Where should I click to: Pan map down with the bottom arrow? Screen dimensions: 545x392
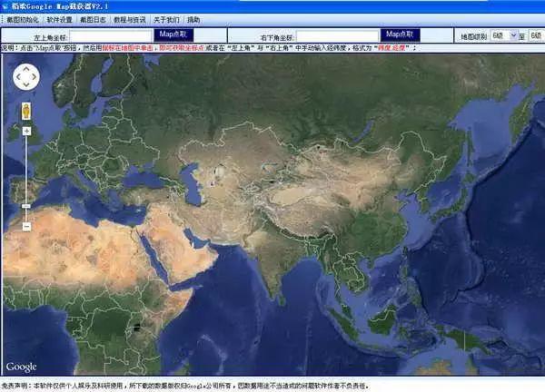(x=26, y=84)
